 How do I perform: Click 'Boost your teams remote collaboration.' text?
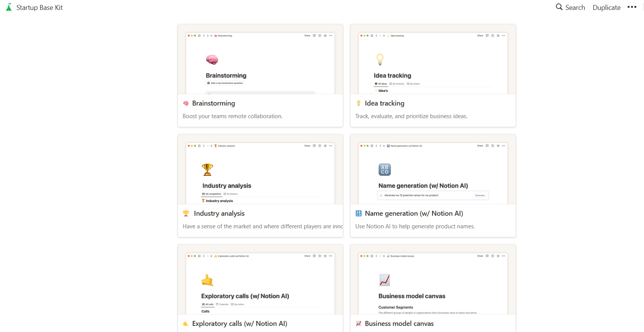click(x=232, y=116)
